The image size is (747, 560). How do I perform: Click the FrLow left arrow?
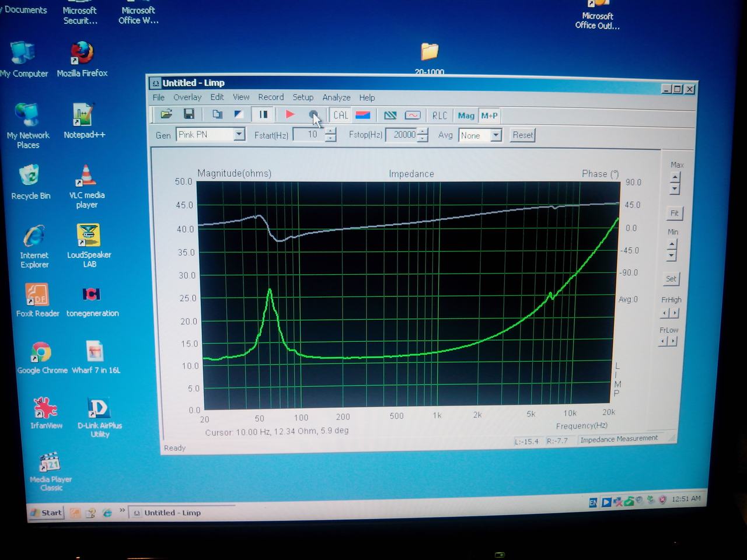coord(662,341)
